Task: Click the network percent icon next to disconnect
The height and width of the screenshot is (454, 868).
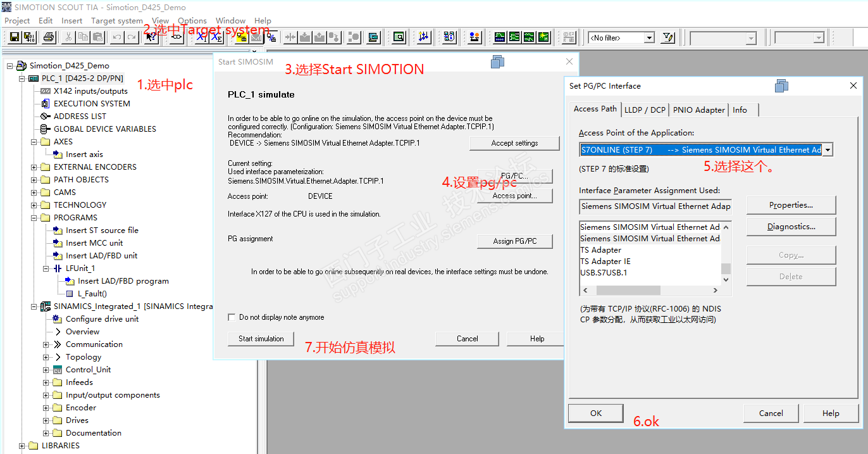Action: coord(271,37)
